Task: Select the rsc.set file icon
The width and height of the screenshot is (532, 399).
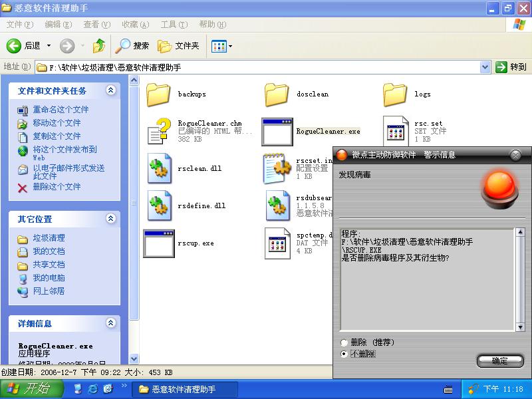Action: tap(396, 131)
